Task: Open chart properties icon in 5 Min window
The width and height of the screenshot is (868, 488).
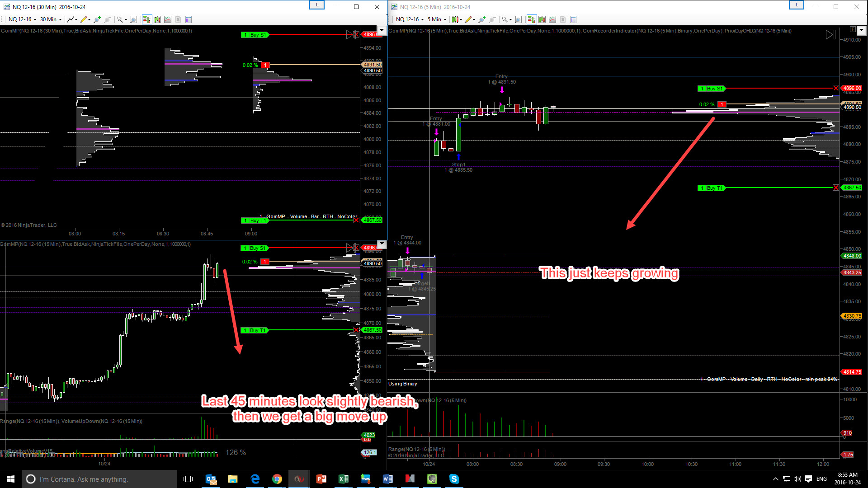Action: (x=573, y=19)
